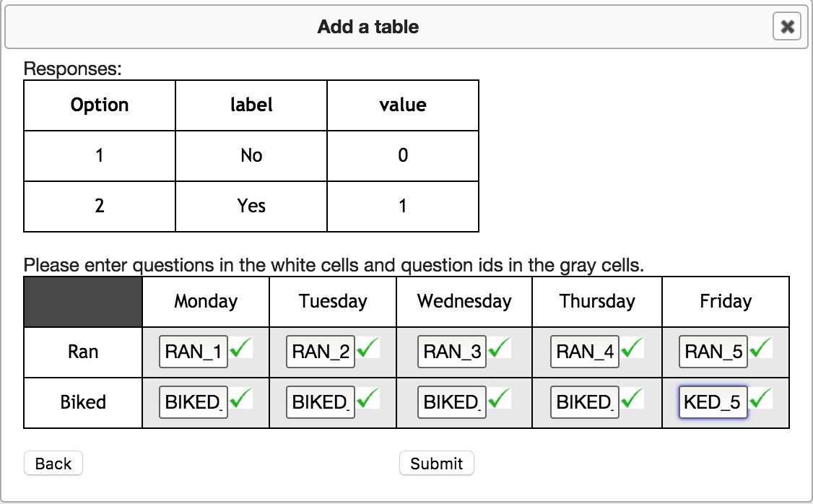Click the Biked row label

(82, 402)
